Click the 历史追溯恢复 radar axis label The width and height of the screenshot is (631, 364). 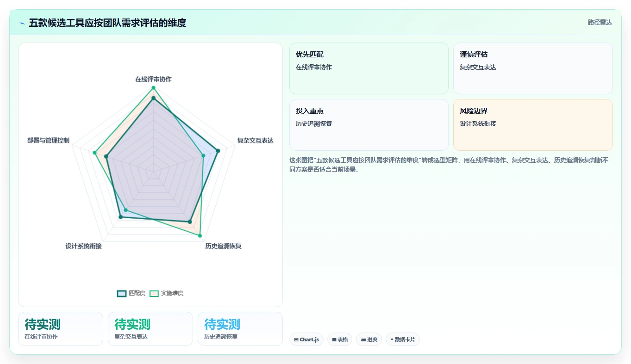pyautogui.click(x=223, y=246)
